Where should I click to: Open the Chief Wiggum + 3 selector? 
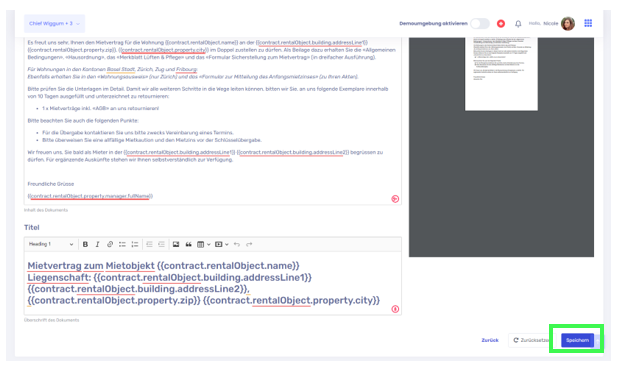click(x=54, y=24)
